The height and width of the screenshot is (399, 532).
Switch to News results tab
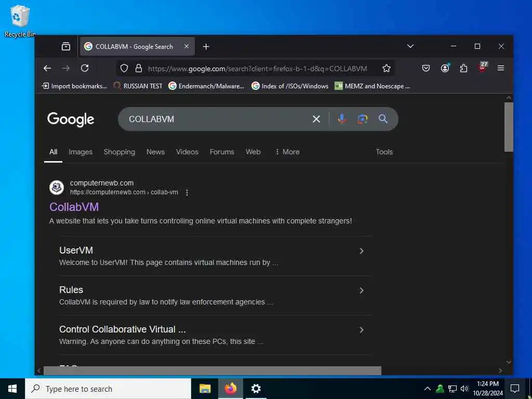click(156, 152)
